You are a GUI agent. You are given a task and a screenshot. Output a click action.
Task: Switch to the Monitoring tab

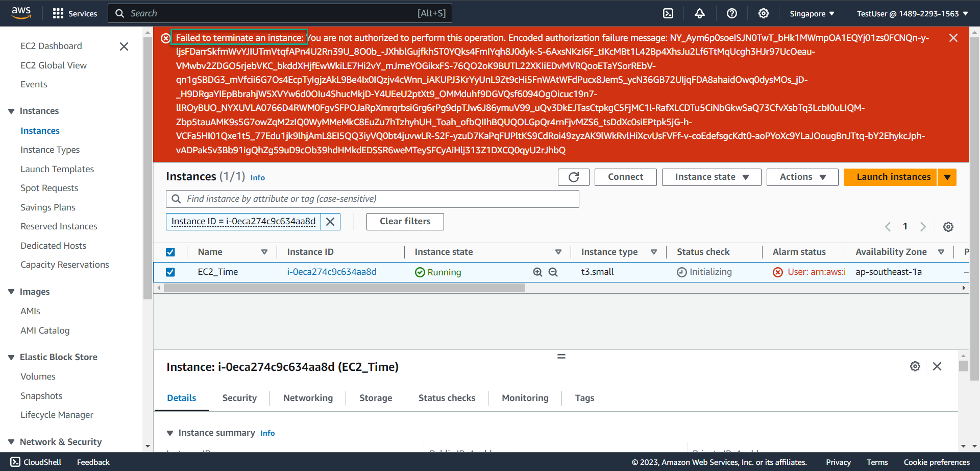[525, 398]
